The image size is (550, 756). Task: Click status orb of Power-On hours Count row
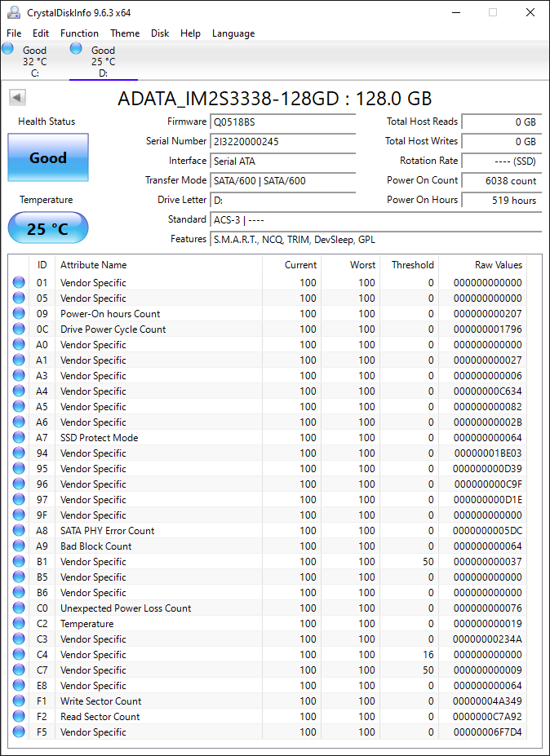point(19,313)
